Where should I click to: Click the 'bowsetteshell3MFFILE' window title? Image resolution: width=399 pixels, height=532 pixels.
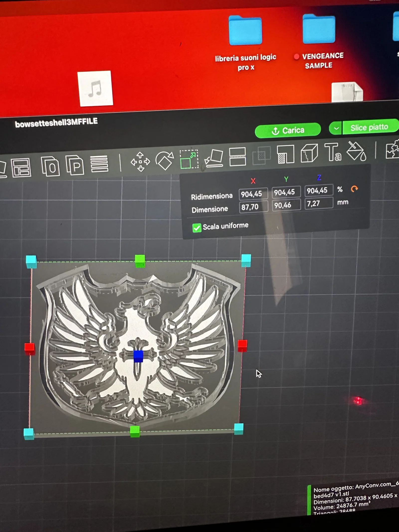coord(56,123)
